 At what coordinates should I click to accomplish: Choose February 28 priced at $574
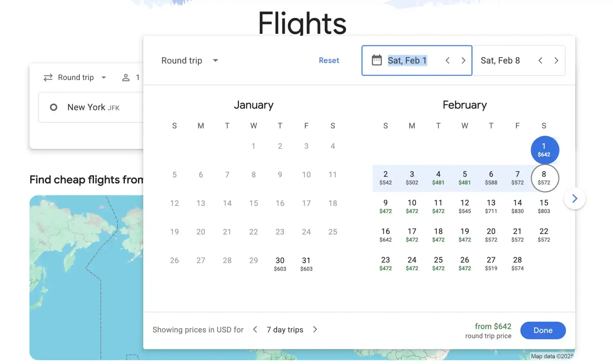tap(517, 263)
